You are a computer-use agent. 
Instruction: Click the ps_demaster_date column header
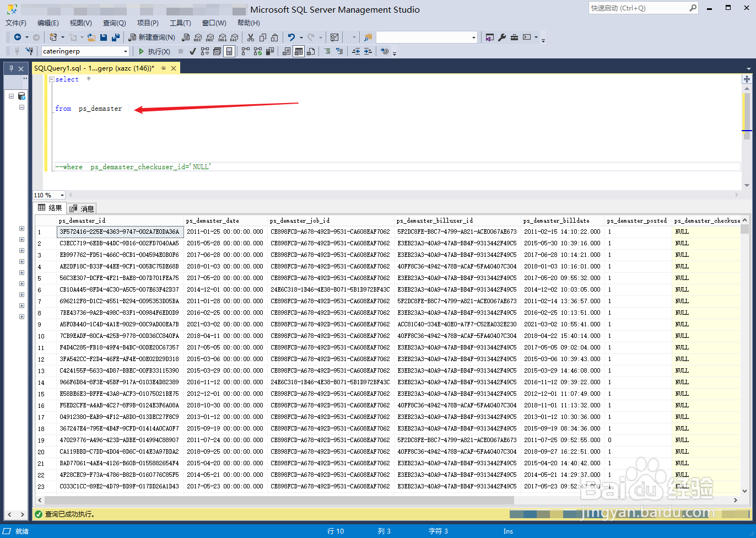pos(225,220)
